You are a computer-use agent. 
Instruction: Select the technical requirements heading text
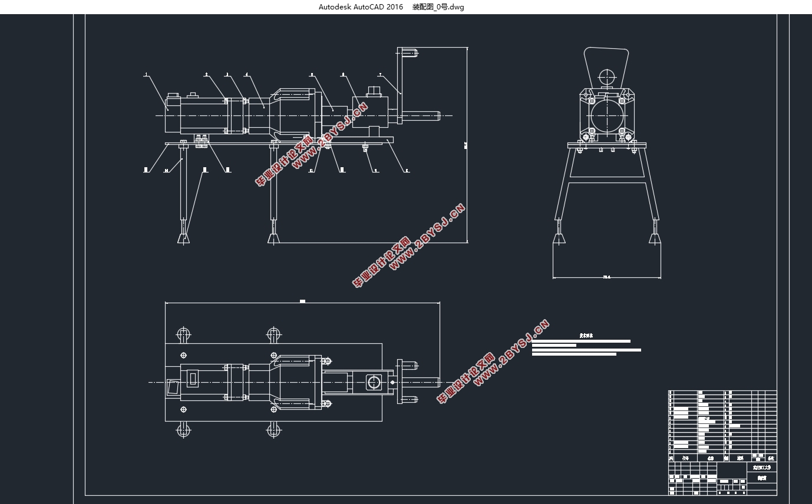[x=586, y=336]
